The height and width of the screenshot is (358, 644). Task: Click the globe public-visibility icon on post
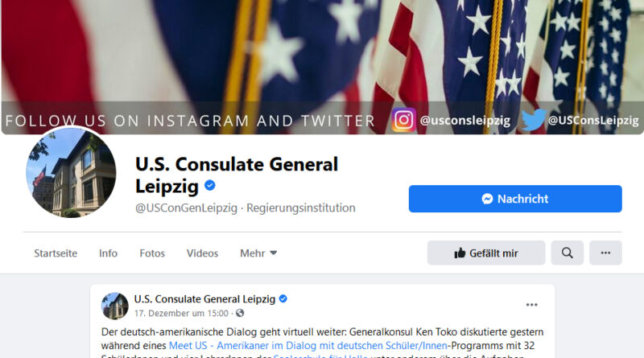click(x=240, y=313)
